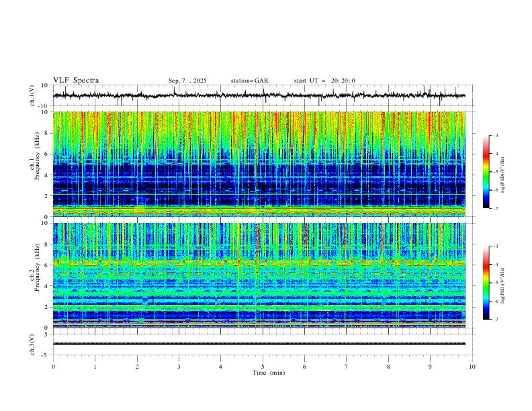This screenshot has height=411, width=532.
Task: Click the "2" kHz tick on ch.1 spectrogram
Action: (x=47, y=195)
